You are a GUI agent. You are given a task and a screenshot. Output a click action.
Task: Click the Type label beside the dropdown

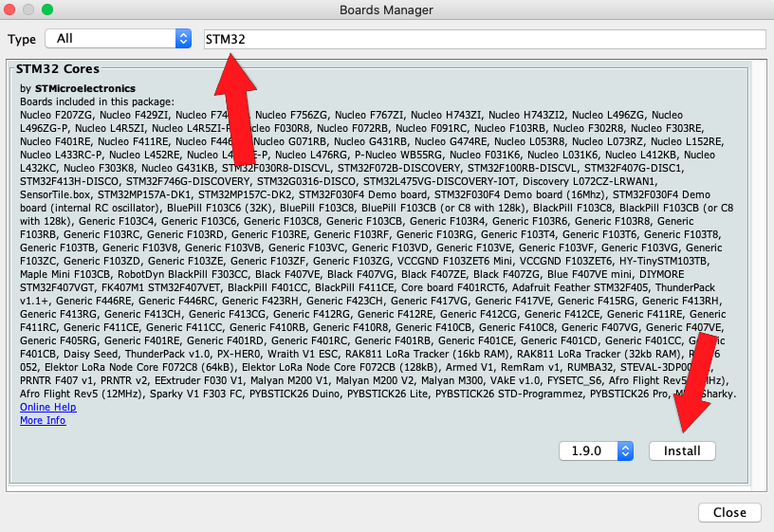pos(22,39)
